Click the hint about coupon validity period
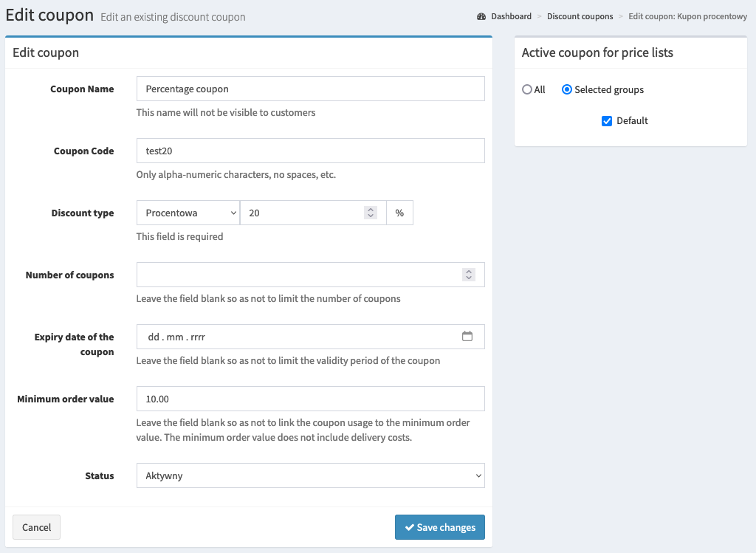 [288, 360]
